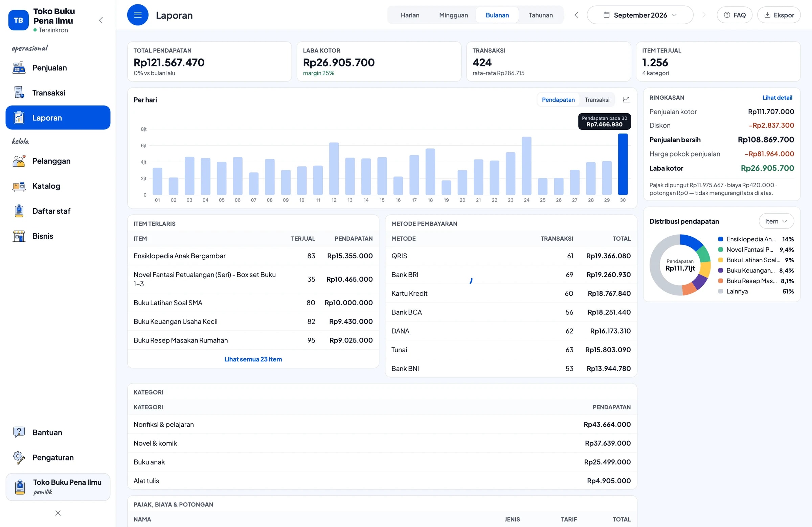The image size is (812, 527).
Task: Click the QRIS payment method row
Action: (x=511, y=256)
